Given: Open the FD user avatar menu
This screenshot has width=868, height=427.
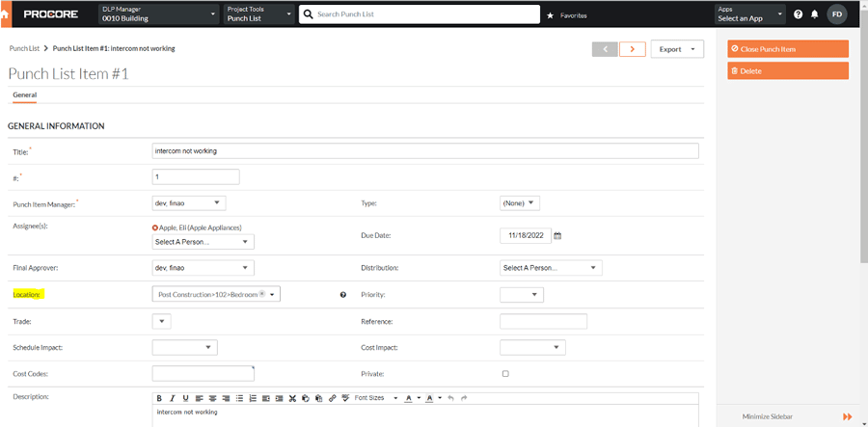Looking at the screenshot, I should click(x=836, y=14).
